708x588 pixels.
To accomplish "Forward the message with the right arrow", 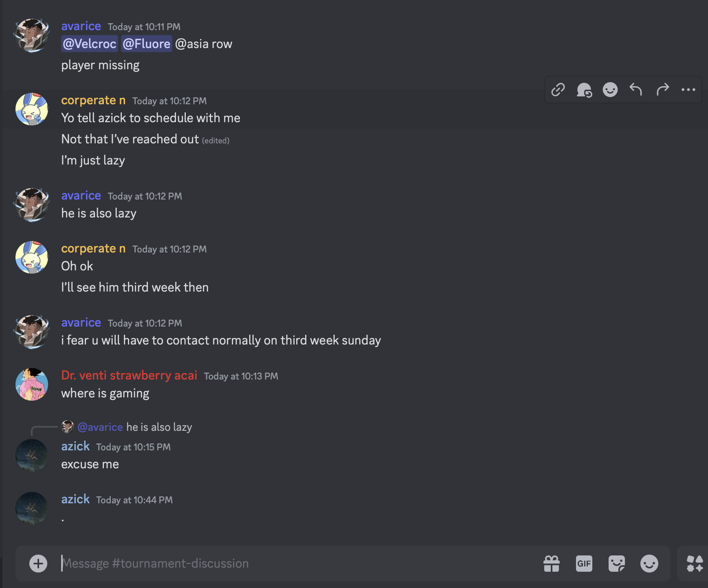I will click(x=662, y=90).
